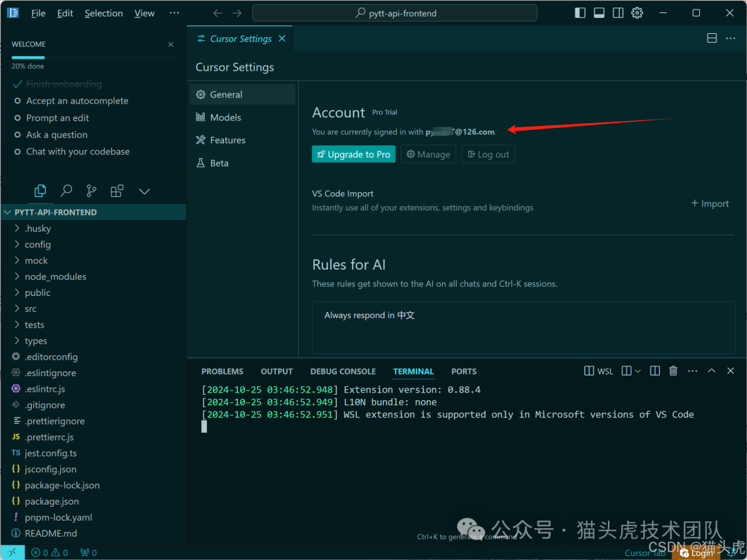
Task: Go forward with the right arrow
Action: coord(237,13)
